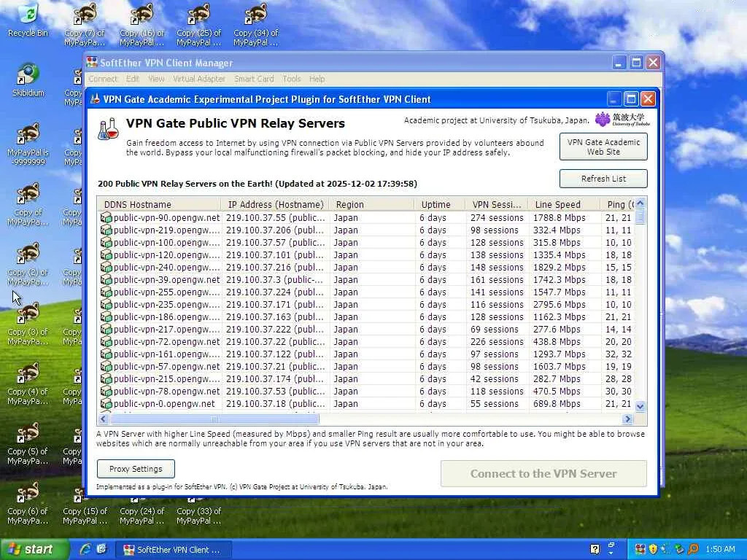Screen dimensions: 747x560
Task: Select 'Copy (24) of MyPayPal' desktop icon
Action: pos(142,516)
